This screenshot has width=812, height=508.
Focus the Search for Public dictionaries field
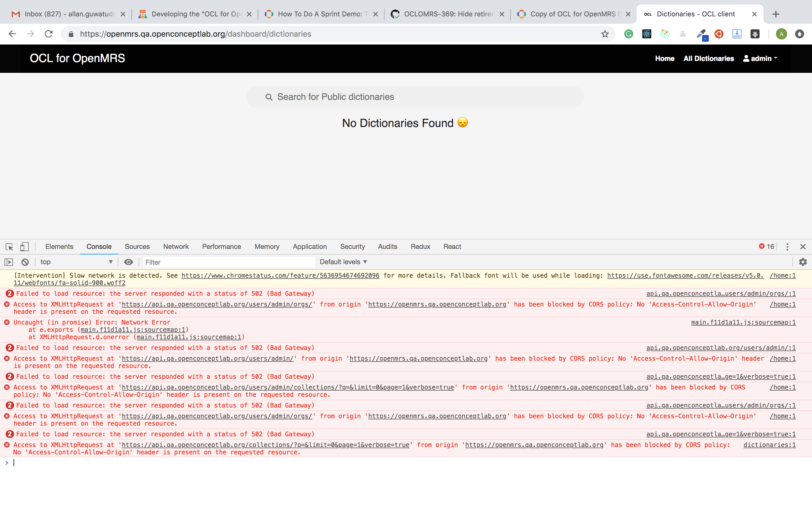click(x=415, y=97)
